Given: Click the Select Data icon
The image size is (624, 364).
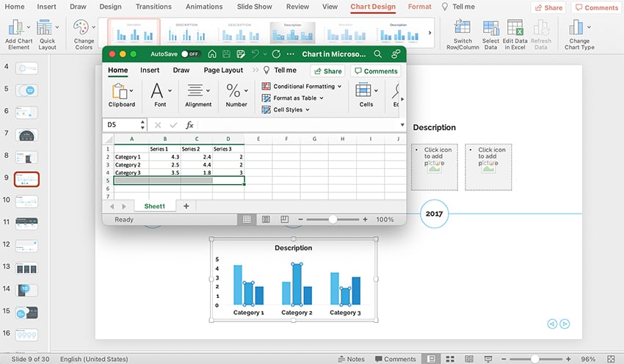Looking at the screenshot, I should 490,33.
